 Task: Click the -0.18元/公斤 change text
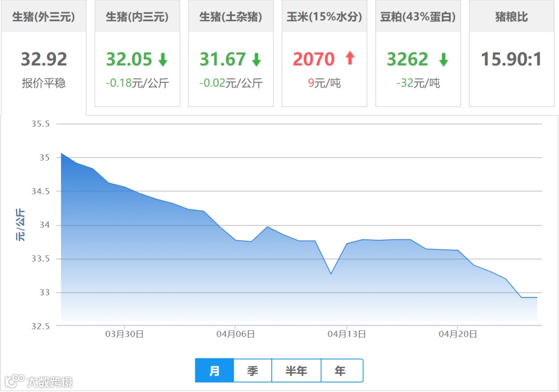click(x=137, y=83)
